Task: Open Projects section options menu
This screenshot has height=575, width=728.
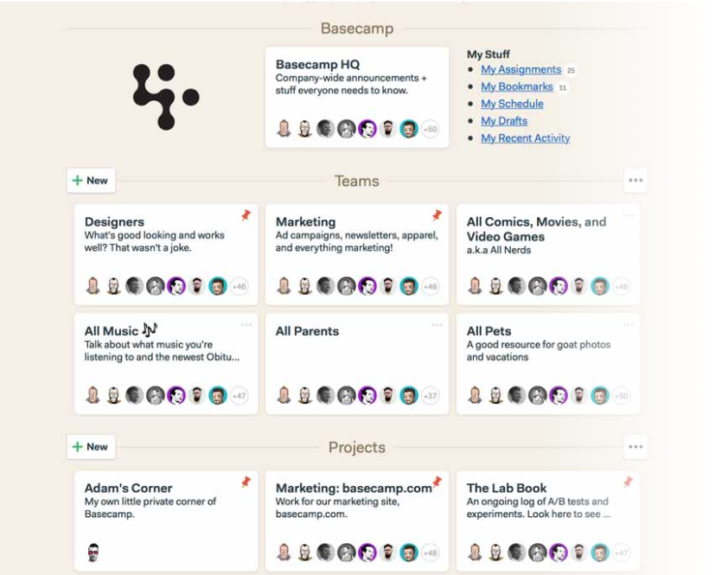Action: 635,447
